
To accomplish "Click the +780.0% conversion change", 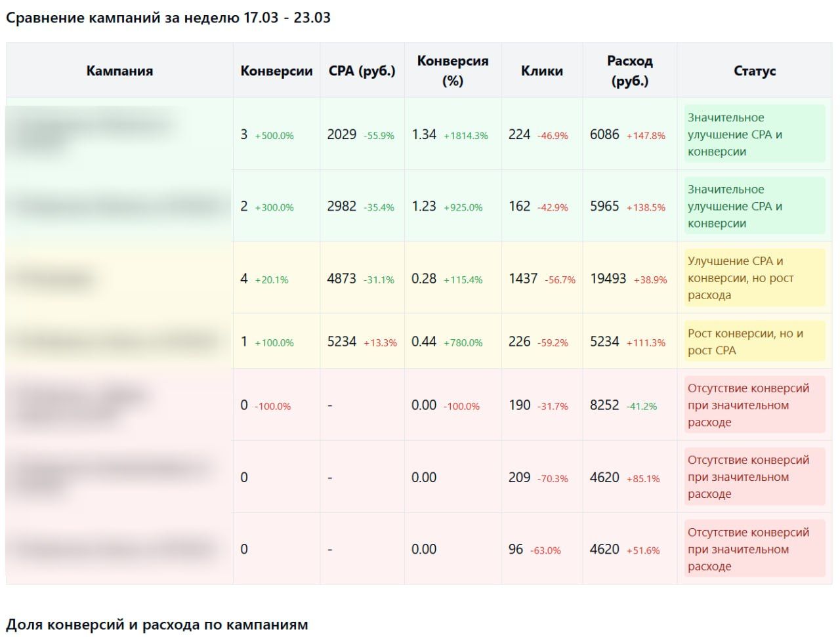I will point(463,343).
